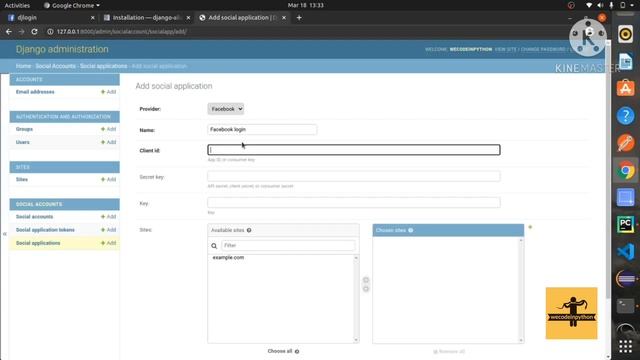Screen dimensions: 640x360
Task: Open Email addresses in sidebar
Action: [x=35, y=92]
